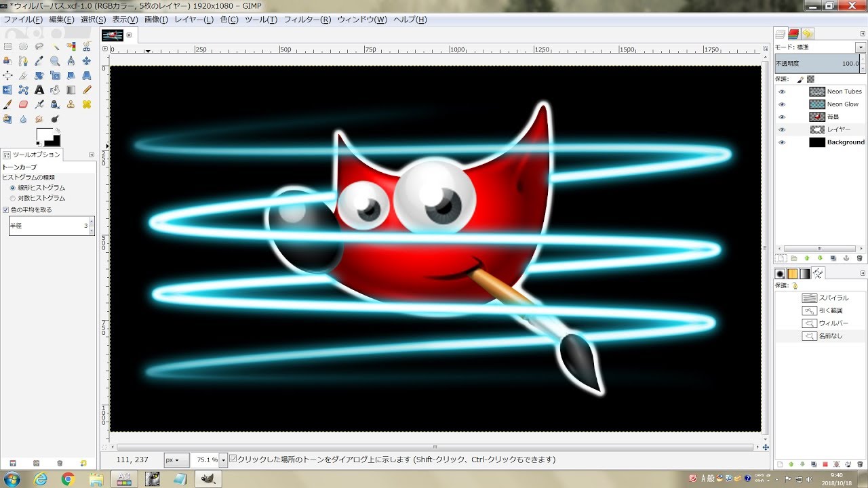Open the Tool Options panel configuration menu

[92, 155]
